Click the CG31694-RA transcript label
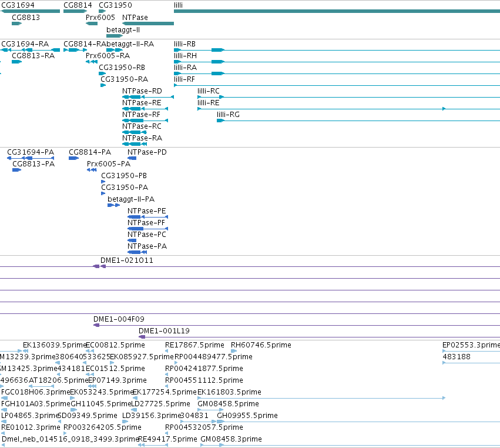The height and width of the screenshot is (448, 500). tap(25, 44)
